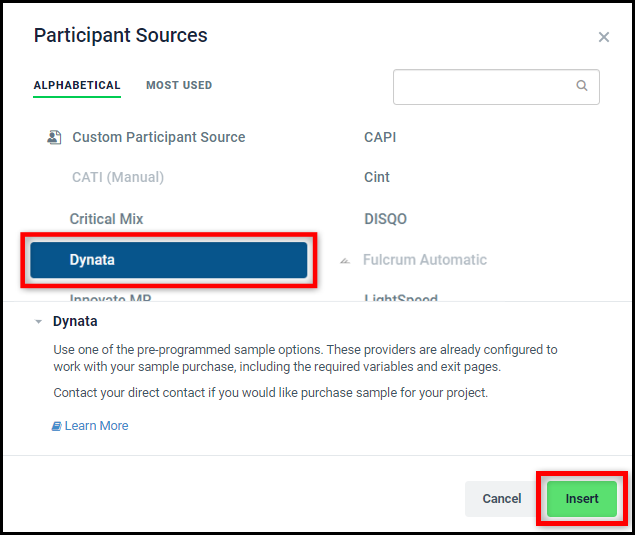Switch to the Most Used tab
Image resolution: width=635 pixels, height=535 pixels.
pos(179,85)
